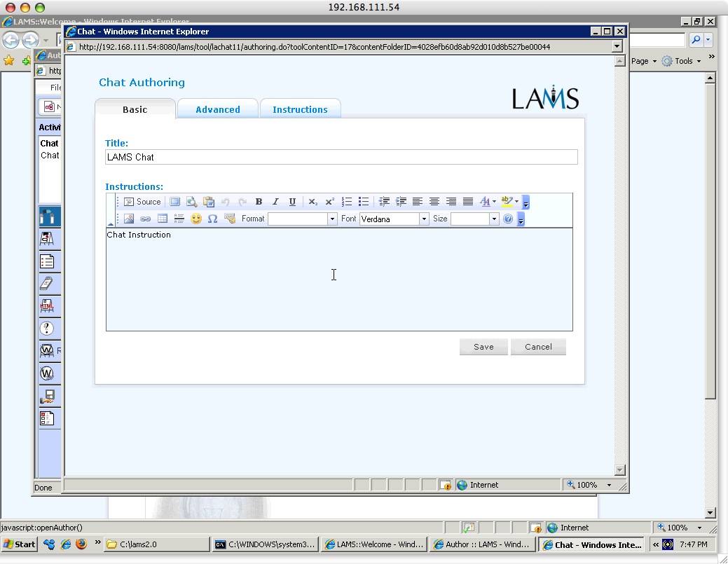Viewport: 728px width, 564px height.
Task: Insert special character with omega icon
Action: click(212, 219)
